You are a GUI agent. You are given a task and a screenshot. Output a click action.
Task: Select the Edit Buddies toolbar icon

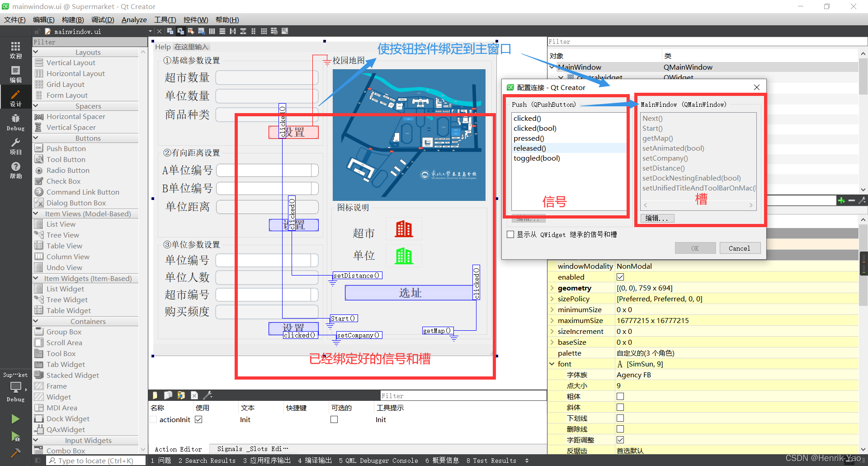click(x=191, y=31)
